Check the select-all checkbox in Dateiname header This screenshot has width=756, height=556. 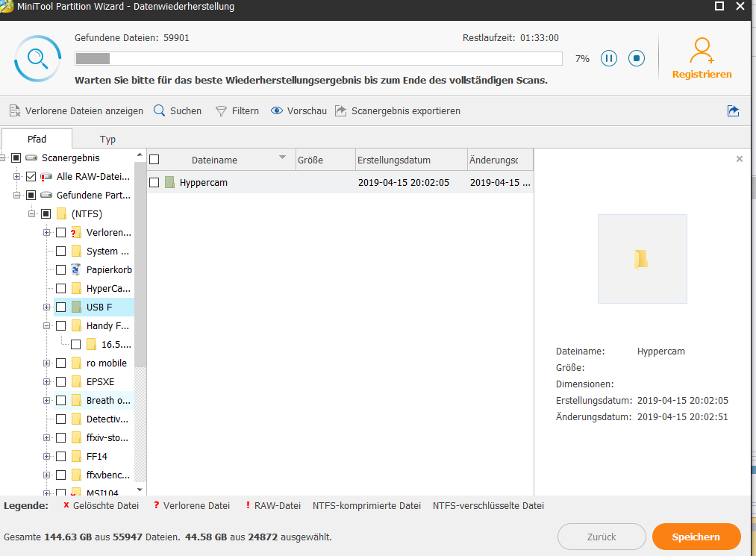[154, 160]
